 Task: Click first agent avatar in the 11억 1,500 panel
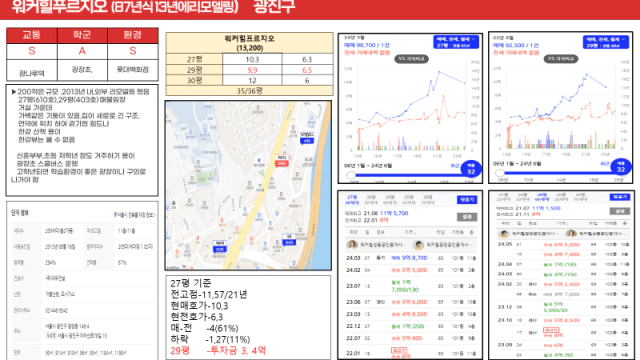(x=504, y=233)
